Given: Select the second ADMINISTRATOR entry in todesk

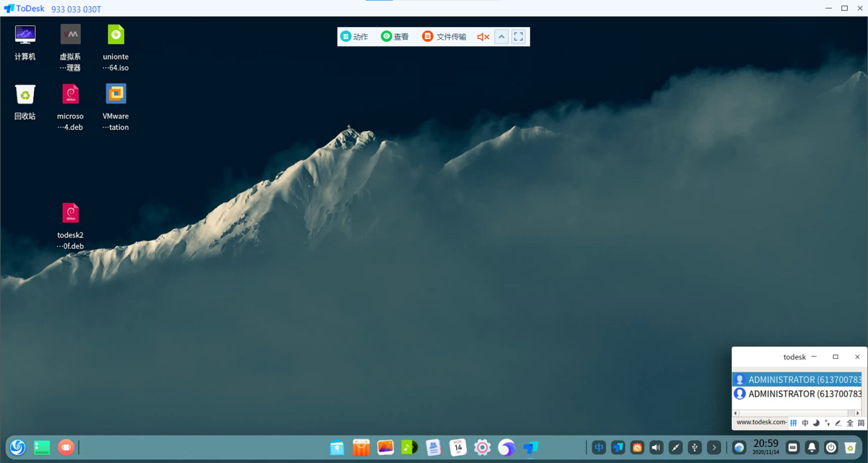Looking at the screenshot, I should [797, 394].
